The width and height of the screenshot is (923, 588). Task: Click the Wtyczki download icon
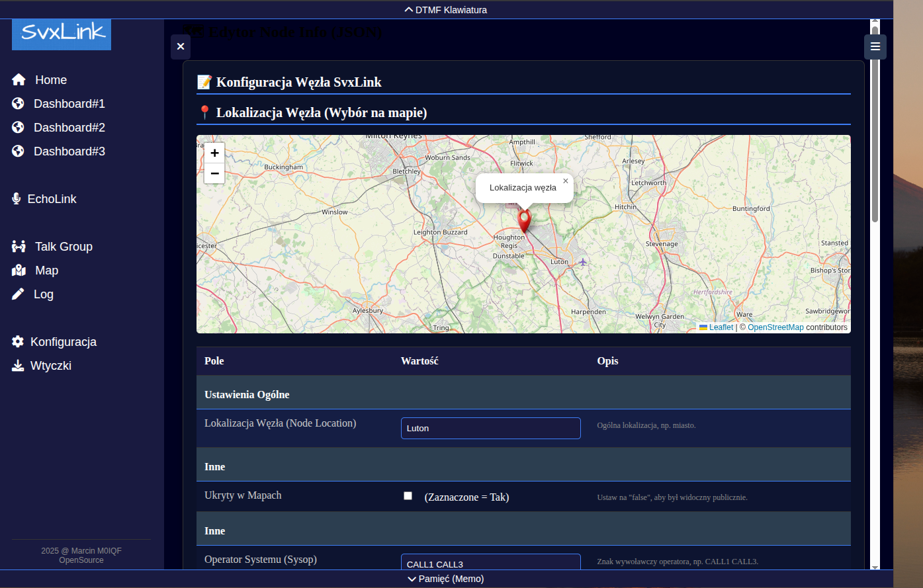18,366
